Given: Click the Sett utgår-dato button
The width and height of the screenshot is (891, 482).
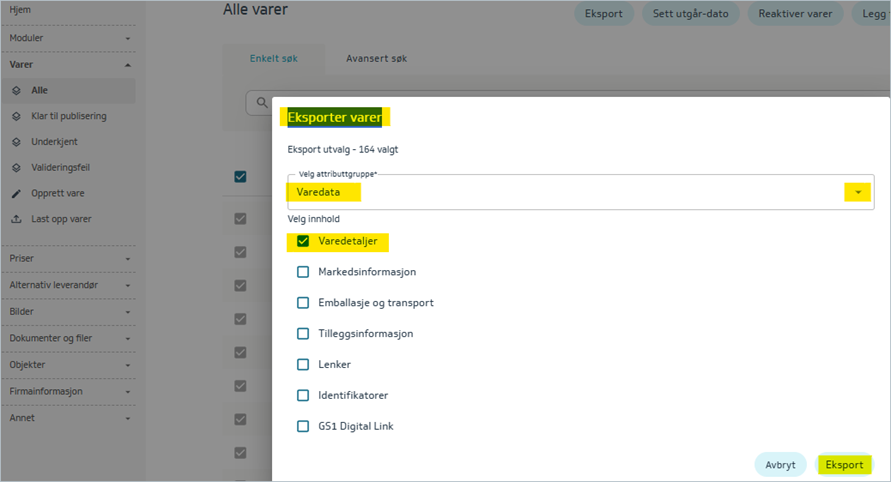Looking at the screenshot, I should pyautogui.click(x=690, y=14).
